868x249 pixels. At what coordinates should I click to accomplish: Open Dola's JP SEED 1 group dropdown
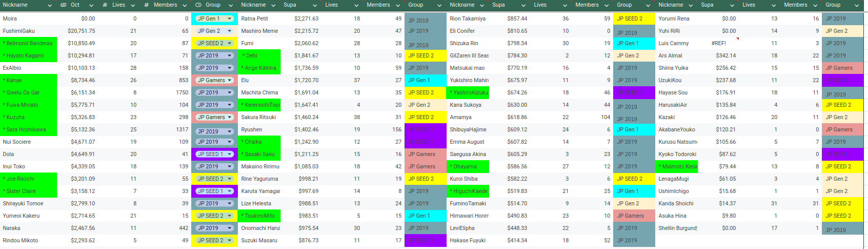230,154
